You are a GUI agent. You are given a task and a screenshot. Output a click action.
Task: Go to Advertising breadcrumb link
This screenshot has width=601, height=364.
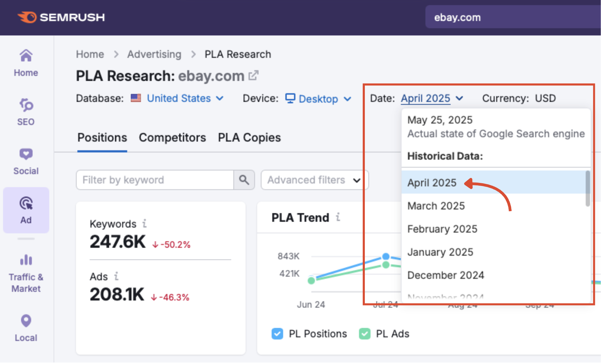(154, 54)
